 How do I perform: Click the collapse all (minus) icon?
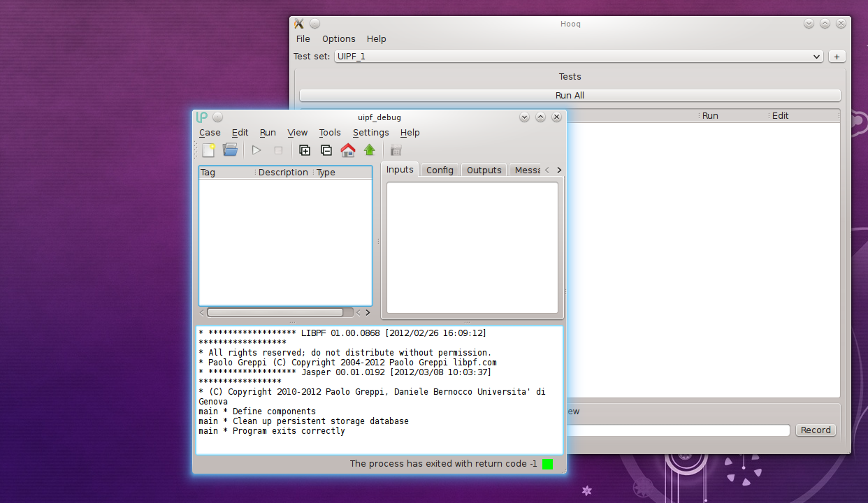pos(326,150)
